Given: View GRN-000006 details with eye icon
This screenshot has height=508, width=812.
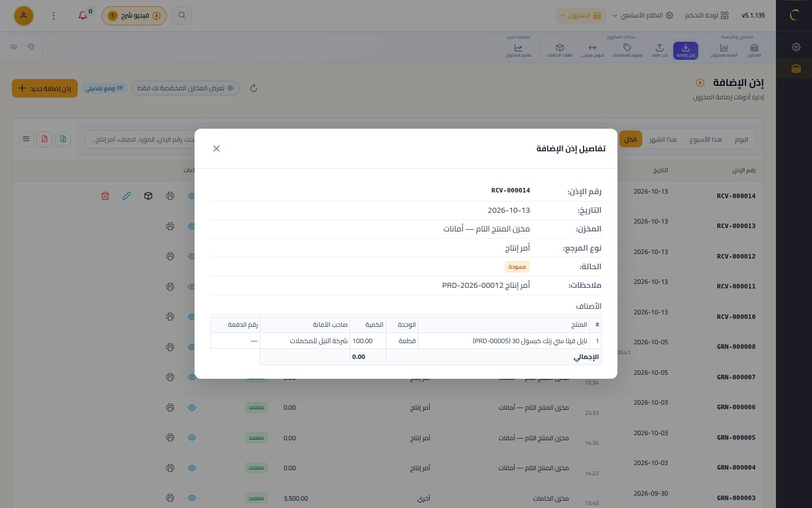Looking at the screenshot, I should (192, 408).
